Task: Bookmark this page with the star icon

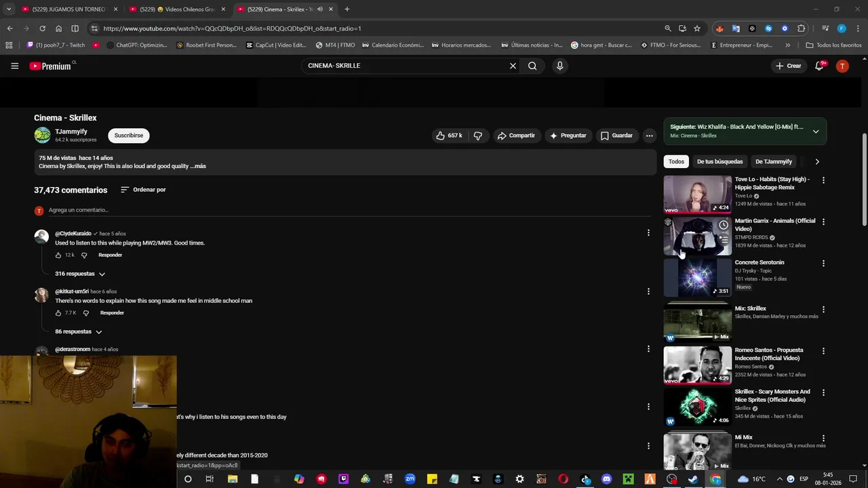Action: 696,28
